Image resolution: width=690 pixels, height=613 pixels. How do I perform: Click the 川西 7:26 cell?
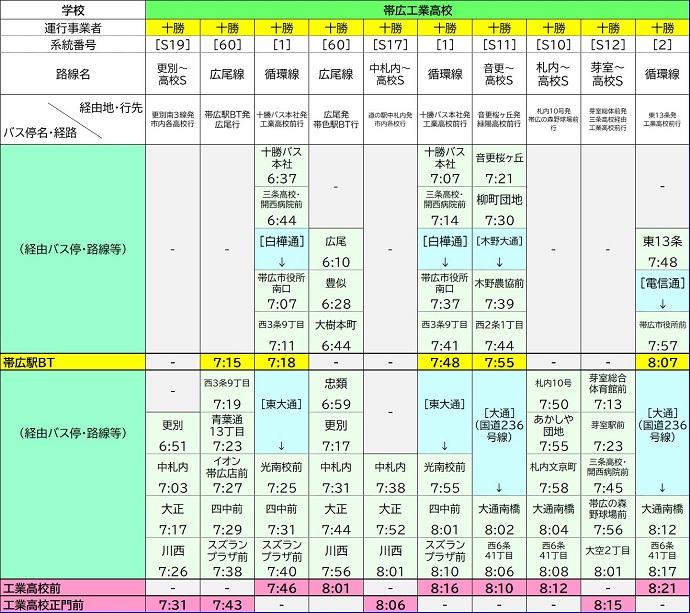(173, 559)
